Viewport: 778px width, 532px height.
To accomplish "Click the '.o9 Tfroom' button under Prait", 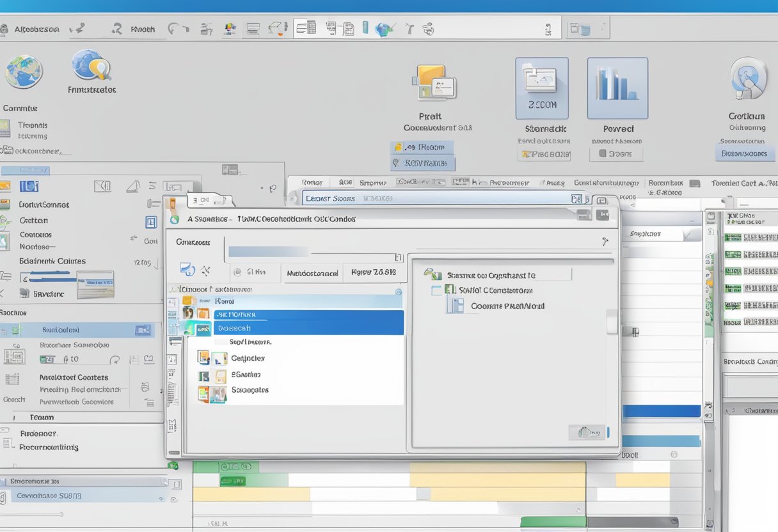I will click(x=422, y=147).
